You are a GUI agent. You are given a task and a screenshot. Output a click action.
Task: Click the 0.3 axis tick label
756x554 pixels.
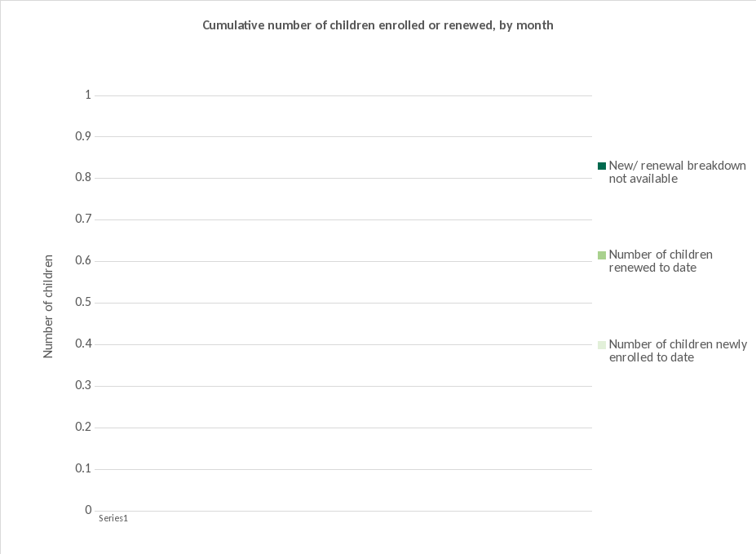(83, 386)
